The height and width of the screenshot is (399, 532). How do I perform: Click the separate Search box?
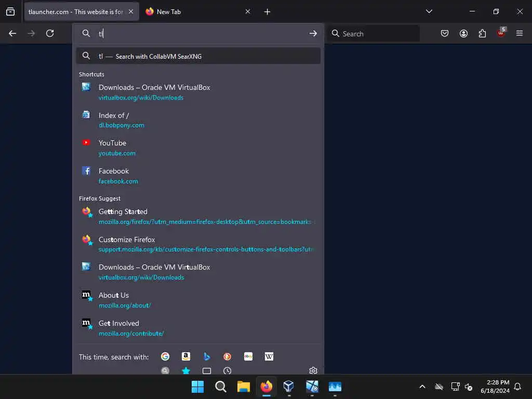(x=373, y=33)
